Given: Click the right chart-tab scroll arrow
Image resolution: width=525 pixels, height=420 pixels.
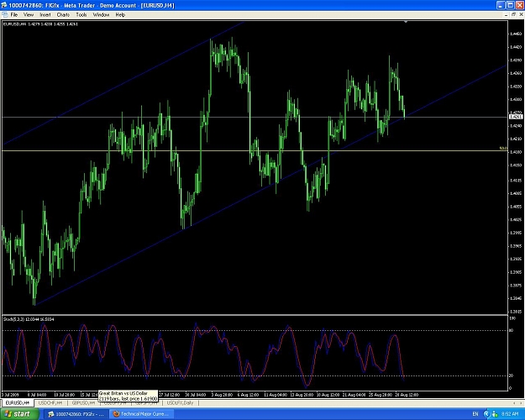Looking at the screenshot, I should [521, 402].
